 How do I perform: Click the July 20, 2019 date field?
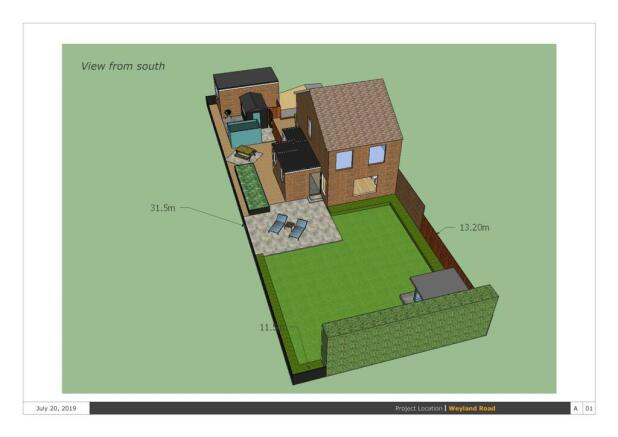pyautogui.click(x=56, y=408)
